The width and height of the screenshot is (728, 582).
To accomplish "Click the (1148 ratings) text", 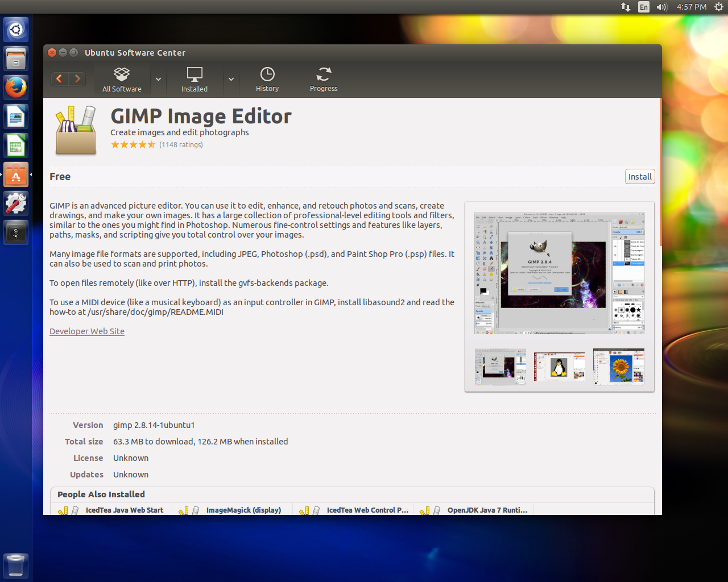I will coord(181,145).
